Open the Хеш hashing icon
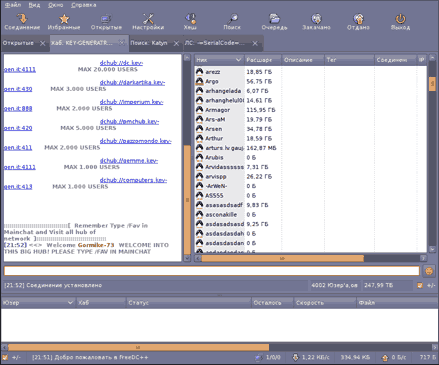This screenshot has width=439, height=365. pyautogui.click(x=190, y=19)
